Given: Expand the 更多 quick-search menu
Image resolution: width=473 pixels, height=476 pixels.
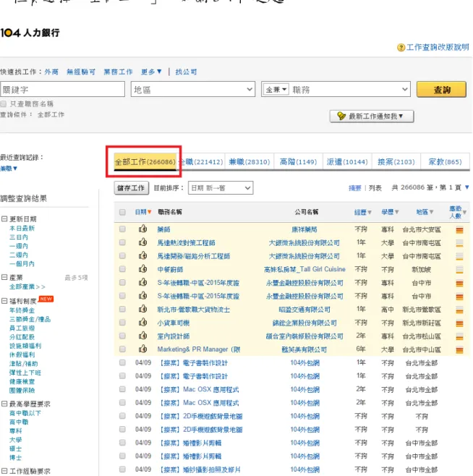Looking at the screenshot, I should coord(151,72).
